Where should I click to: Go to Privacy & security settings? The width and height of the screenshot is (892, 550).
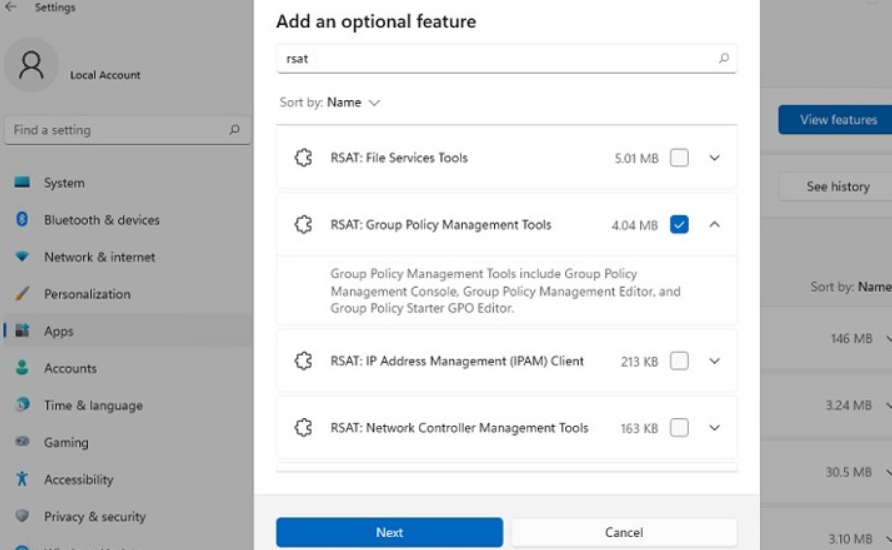[94, 517]
